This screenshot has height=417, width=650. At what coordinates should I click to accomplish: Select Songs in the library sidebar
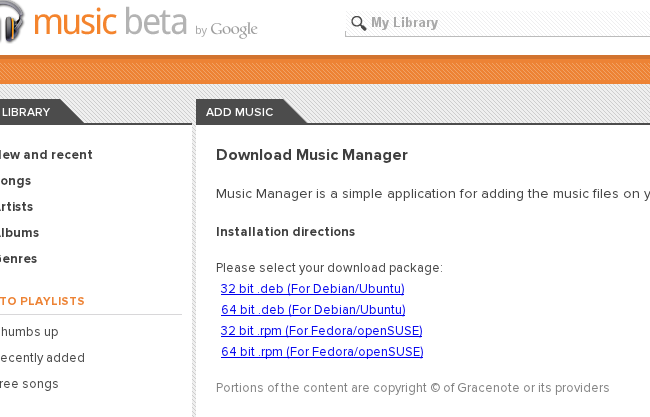click(x=15, y=181)
